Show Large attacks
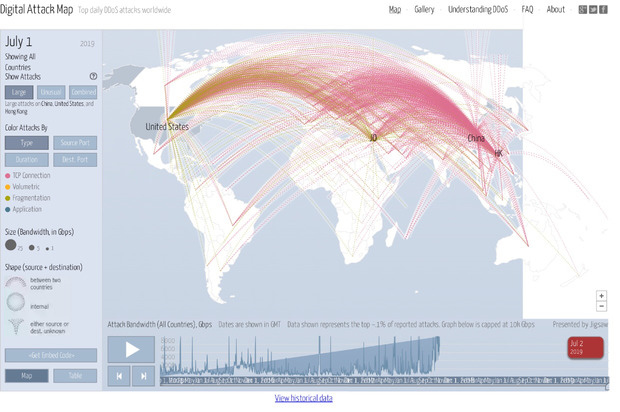This screenshot has height=412, width=620. (19, 92)
